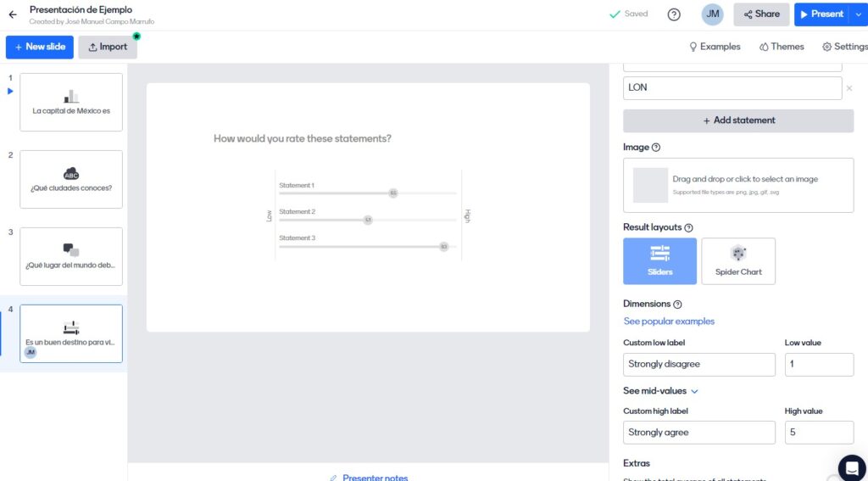
Task: Open the chat support bubble icon
Action: [851, 467]
